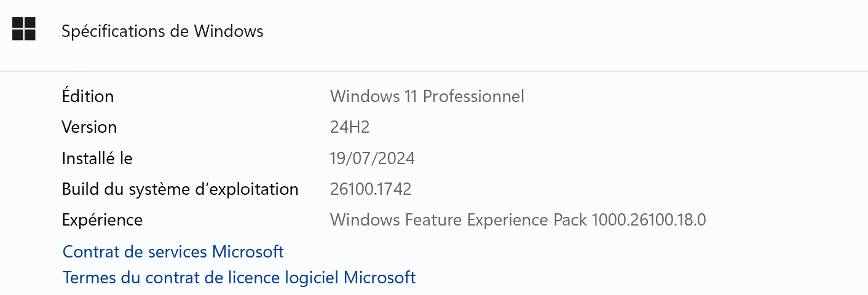Select Build du système d'exploitation label
Screen dimensions: 868x295
click(180, 189)
